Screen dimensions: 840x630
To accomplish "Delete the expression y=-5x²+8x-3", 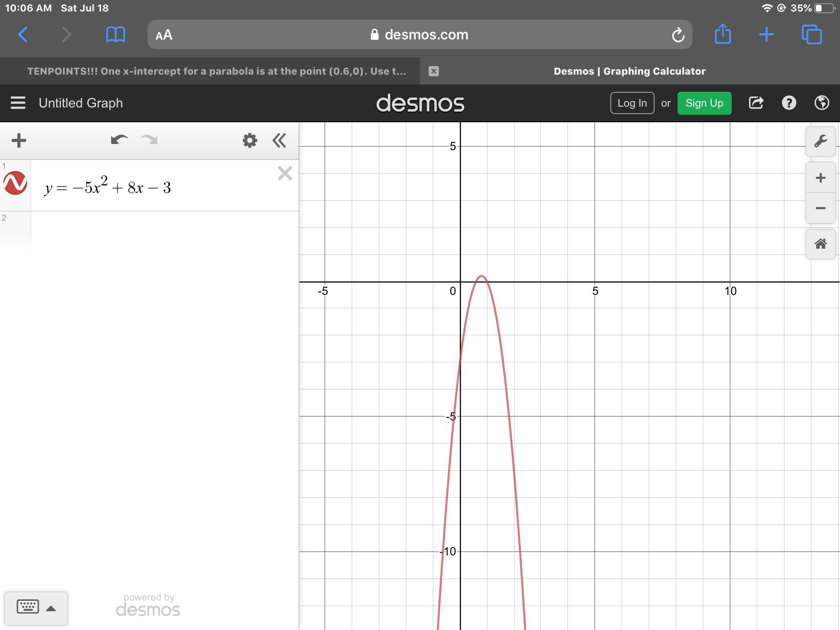I will [x=285, y=173].
